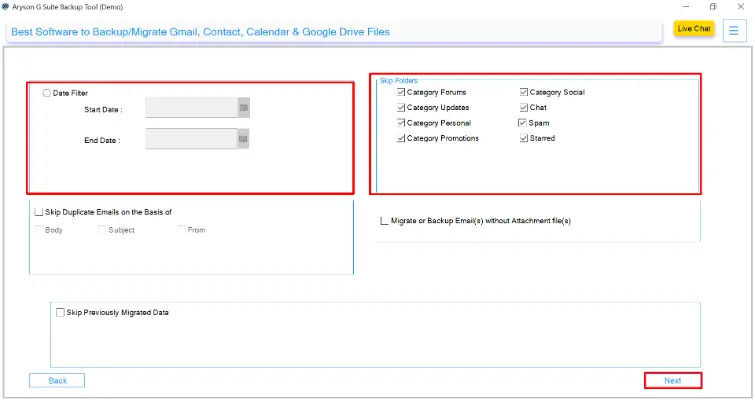This screenshot has height=400, width=755.
Task: Tick the From duplicate criterion checkbox
Action: tap(182, 230)
